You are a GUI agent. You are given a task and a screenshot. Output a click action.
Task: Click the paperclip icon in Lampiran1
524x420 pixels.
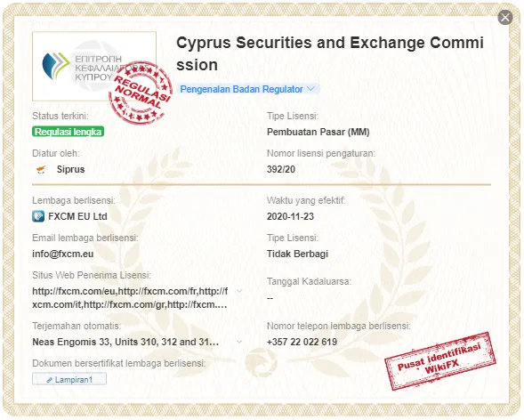(x=50, y=380)
